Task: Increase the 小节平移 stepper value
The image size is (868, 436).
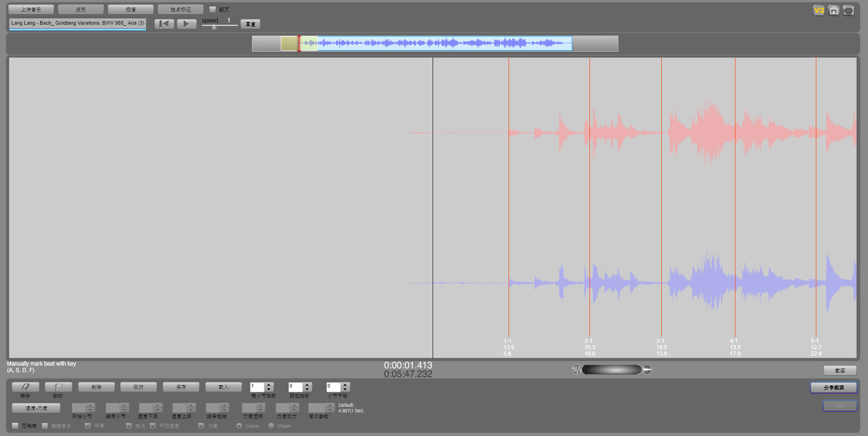Action: point(345,384)
